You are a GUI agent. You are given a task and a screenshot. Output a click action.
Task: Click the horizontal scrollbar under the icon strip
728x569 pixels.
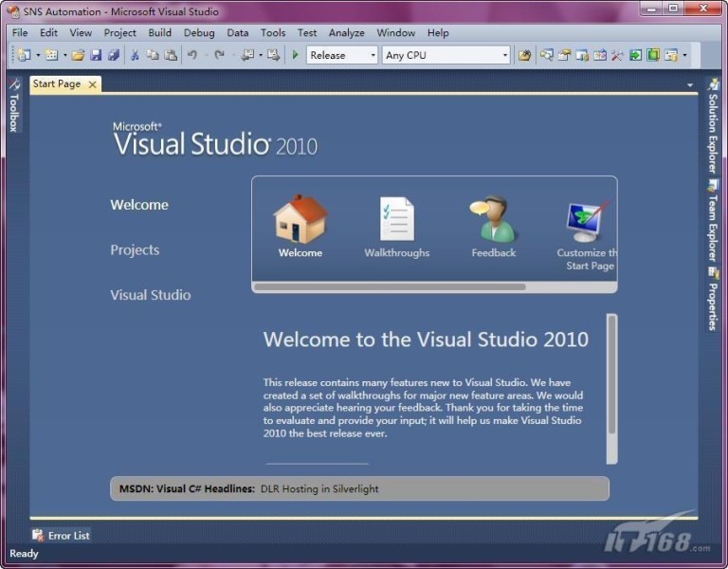pyautogui.click(x=390, y=286)
